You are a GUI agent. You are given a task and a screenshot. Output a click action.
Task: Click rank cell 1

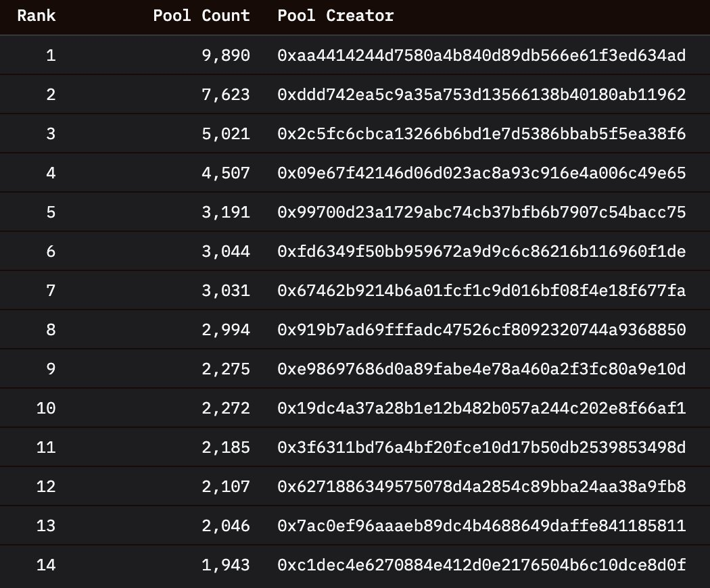pos(51,55)
